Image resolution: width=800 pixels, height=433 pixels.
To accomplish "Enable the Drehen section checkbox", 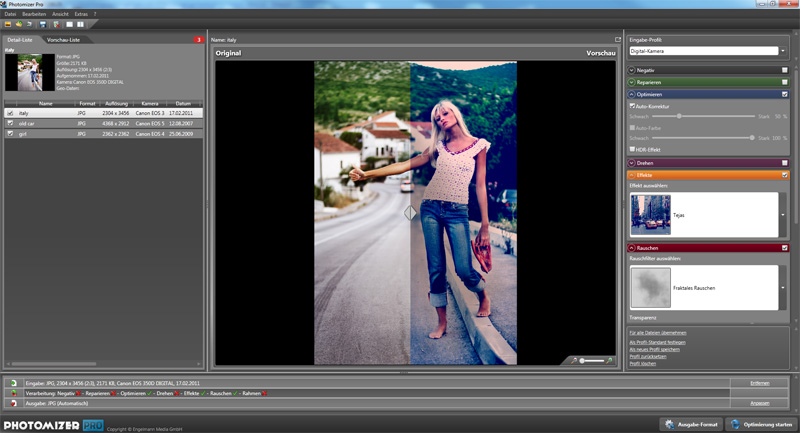I will (785, 163).
